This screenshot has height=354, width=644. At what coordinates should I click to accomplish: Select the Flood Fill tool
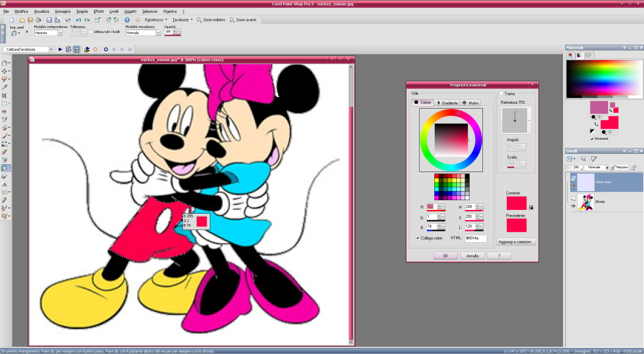5,168
